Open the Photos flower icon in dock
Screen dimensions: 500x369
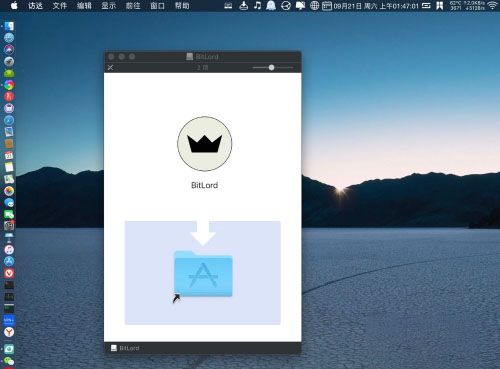[9, 191]
